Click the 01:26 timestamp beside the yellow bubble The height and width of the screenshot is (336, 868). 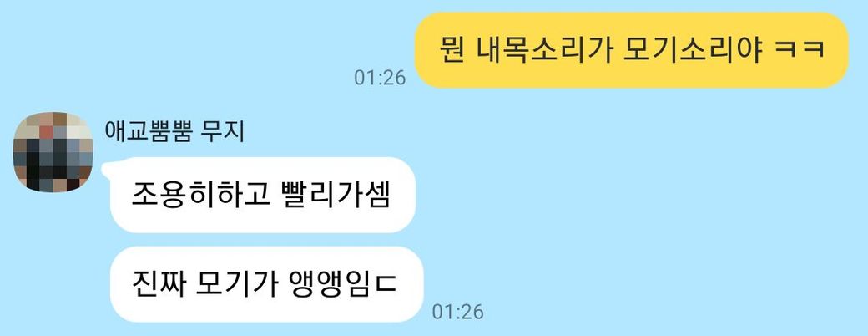point(380,79)
